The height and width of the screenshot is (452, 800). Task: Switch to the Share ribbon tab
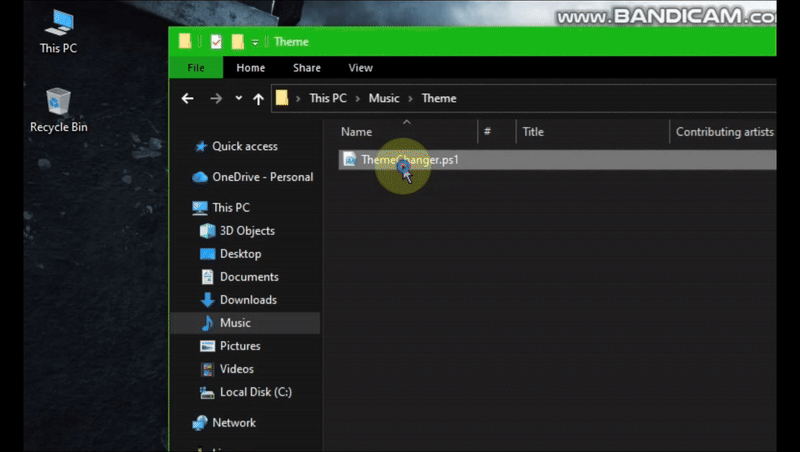pyautogui.click(x=307, y=68)
